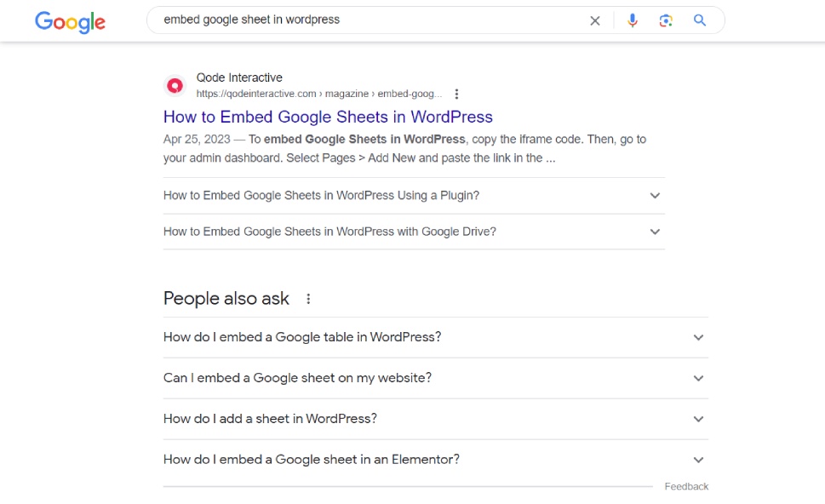Open the three-dot menu beside the result URL
Image resolution: width=825 pixels, height=504 pixels.
click(457, 94)
